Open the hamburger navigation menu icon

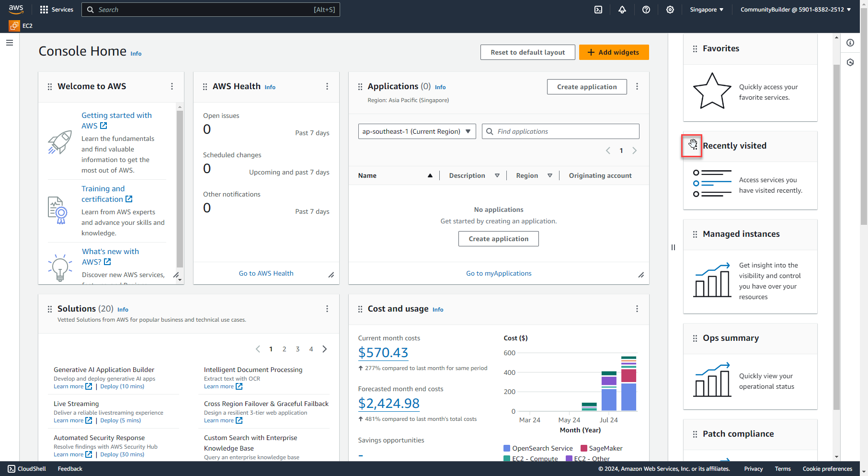(9, 42)
